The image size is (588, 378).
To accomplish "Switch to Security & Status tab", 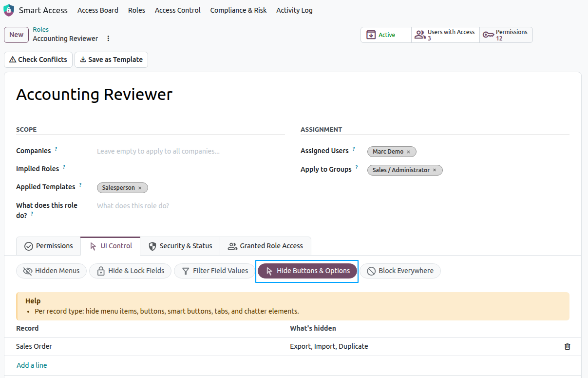I will [x=180, y=246].
